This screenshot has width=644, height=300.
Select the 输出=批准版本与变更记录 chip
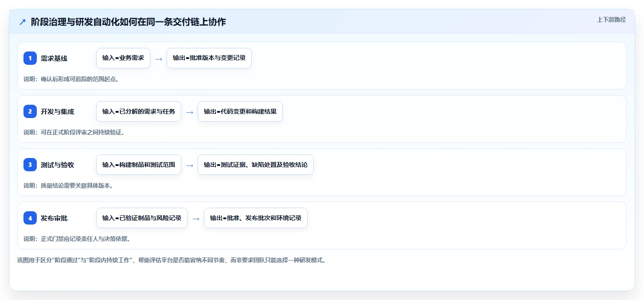[x=209, y=58]
